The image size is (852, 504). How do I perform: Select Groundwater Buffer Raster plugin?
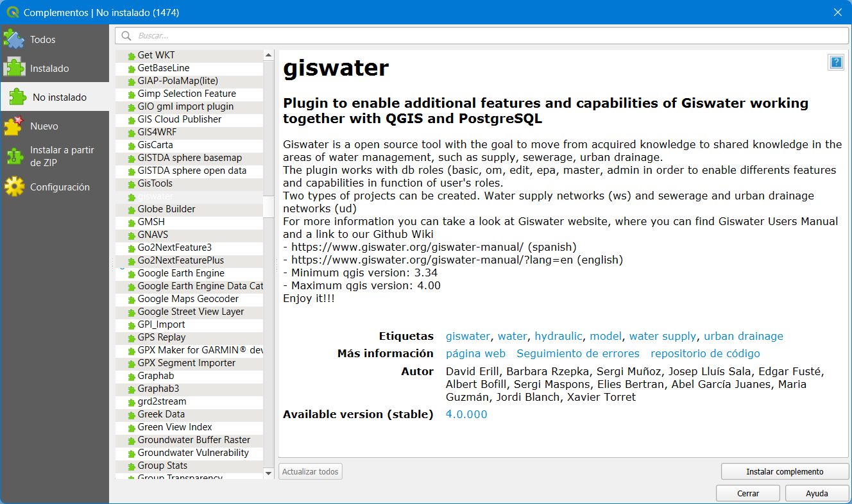(x=189, y=440)
